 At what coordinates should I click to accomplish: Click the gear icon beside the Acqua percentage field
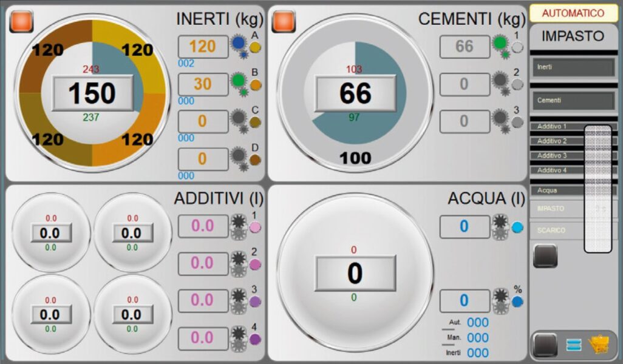pyautogui.click(x=500, y=300)
